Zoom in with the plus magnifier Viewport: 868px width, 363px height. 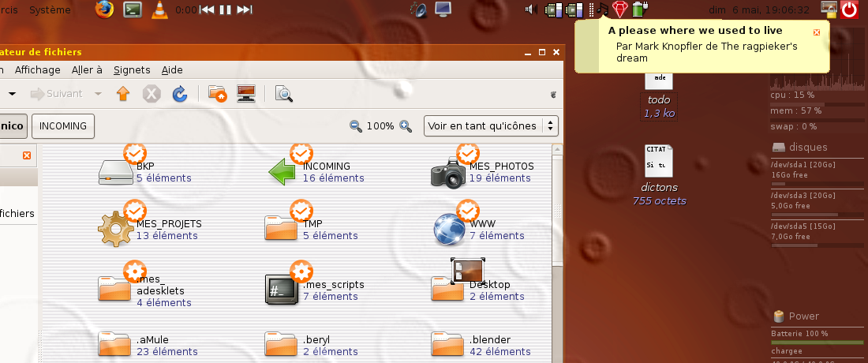406,126
